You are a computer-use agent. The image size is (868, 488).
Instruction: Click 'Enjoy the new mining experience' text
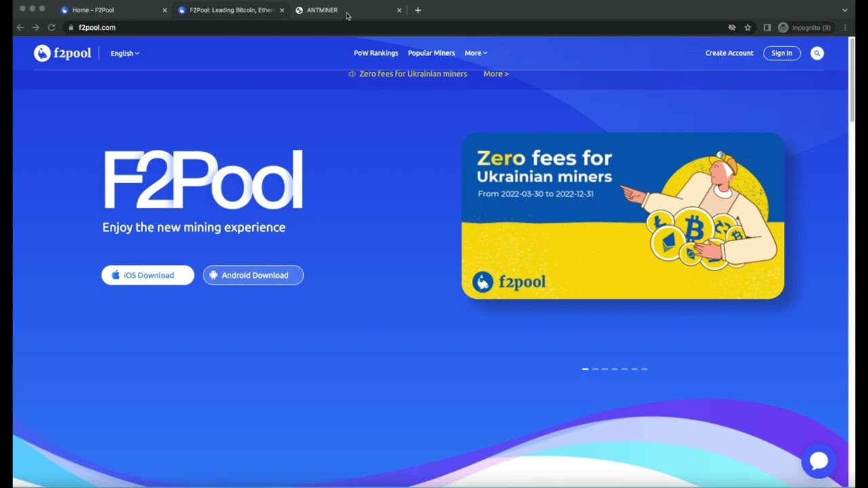tap(194, 228)
